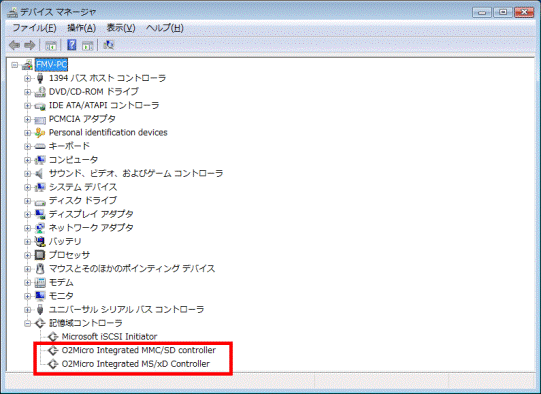This screenshot has height=394, width=541.
Task: Expand the PCMCIA アダプタ node
Action: (27, 119)
